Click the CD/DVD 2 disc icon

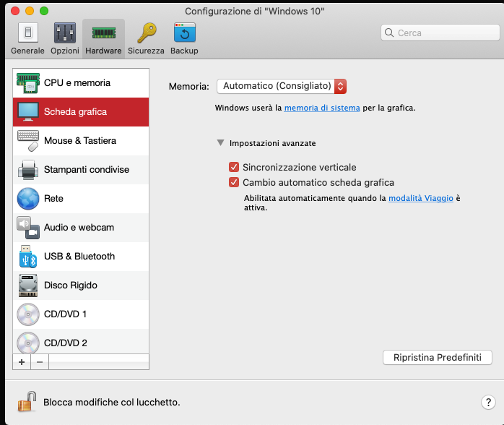(x=28, y=343)
